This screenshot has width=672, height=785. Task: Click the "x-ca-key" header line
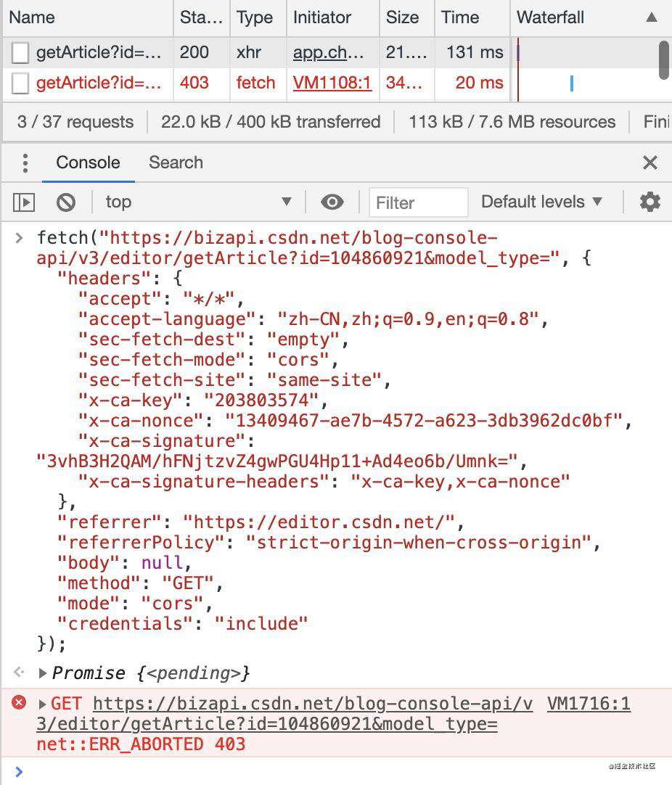click(202, 400)
